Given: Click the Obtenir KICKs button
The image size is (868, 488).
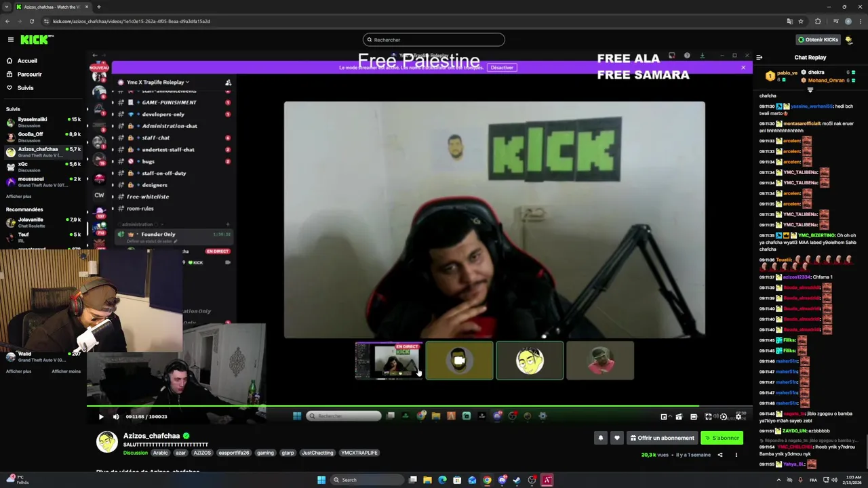Looking at the screenshot, I should tap(818, 40).
